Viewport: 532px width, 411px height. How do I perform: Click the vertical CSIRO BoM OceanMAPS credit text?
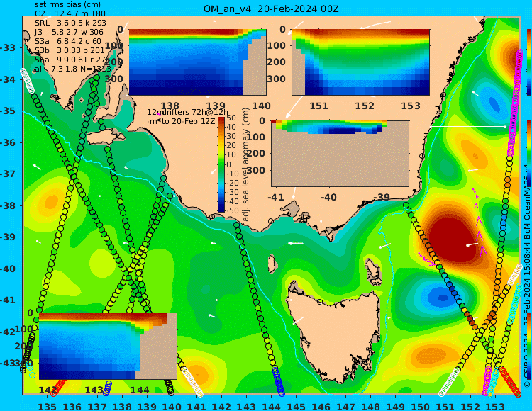[528, 278]
